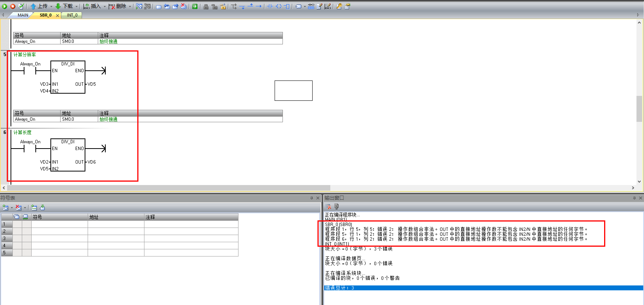Close the SBR_0 tab
644x305 pixels.
(58, 15)
